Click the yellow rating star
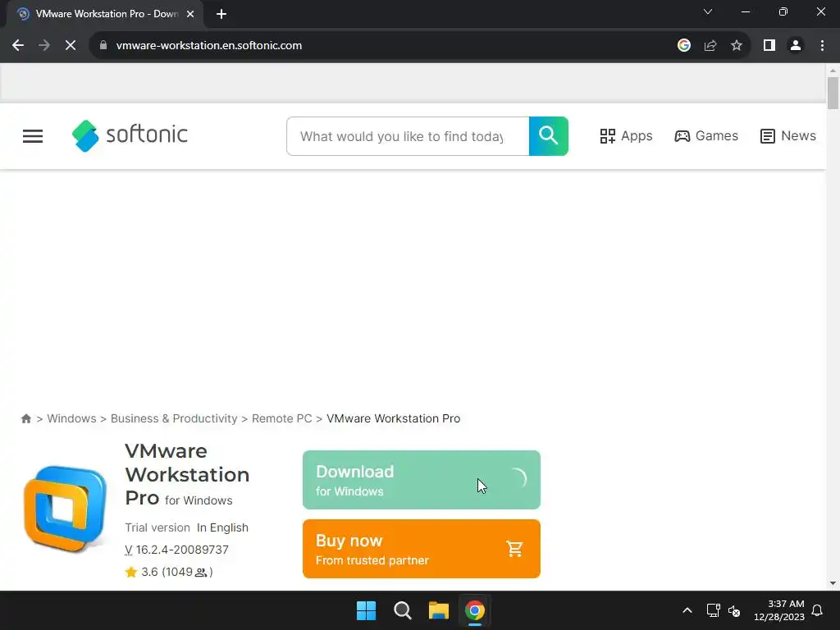Screen dimensions: 840x630 coord(130,572)
